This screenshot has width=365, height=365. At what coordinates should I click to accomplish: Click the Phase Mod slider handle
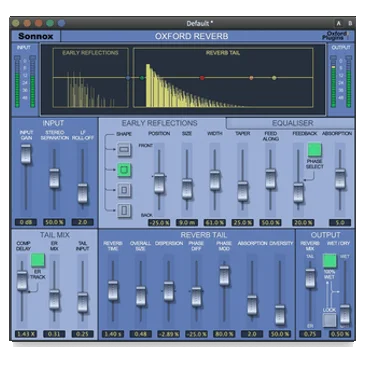224,276
